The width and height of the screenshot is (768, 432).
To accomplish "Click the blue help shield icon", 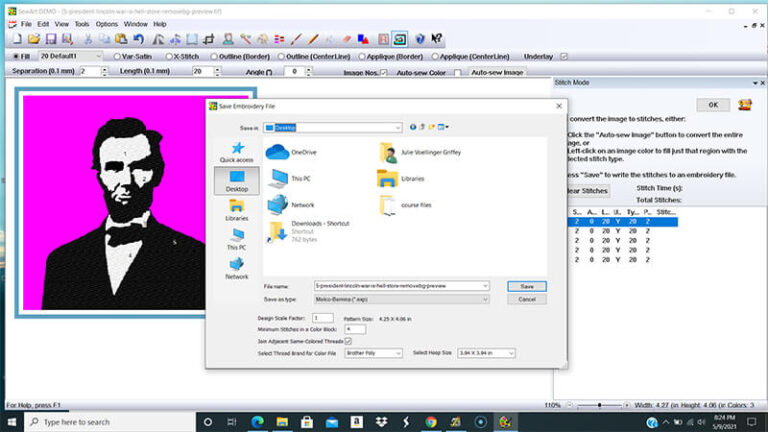I will pyautogui.click(x=420, y=39).
